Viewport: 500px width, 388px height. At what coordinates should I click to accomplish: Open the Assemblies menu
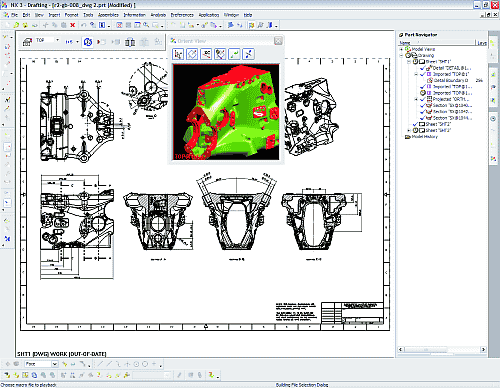click(108, 15)
